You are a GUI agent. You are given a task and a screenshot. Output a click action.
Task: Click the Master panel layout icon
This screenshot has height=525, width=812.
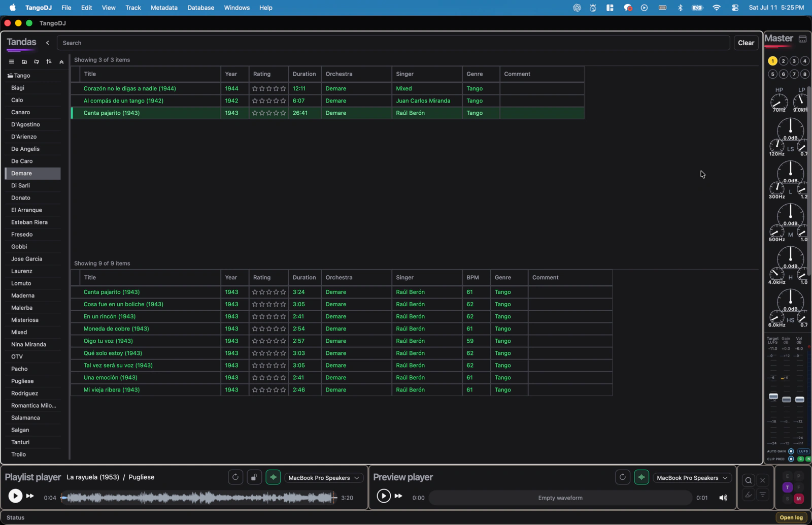803,39
